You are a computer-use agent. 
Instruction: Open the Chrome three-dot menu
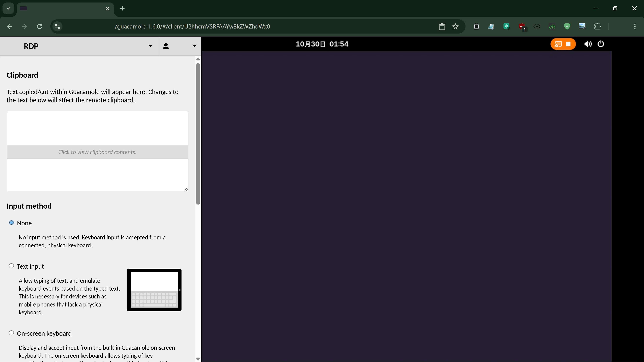coord(635,26)
